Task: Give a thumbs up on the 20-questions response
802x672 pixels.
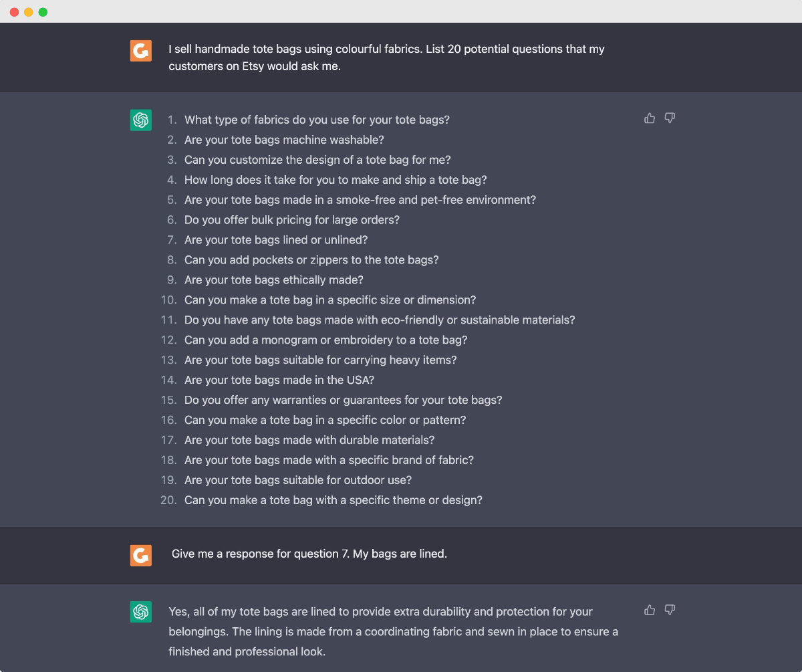Action: coord(649,118)
